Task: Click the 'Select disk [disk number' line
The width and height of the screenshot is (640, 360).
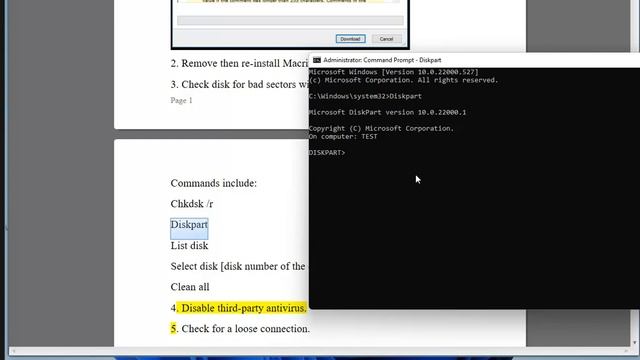Action: 238,267
